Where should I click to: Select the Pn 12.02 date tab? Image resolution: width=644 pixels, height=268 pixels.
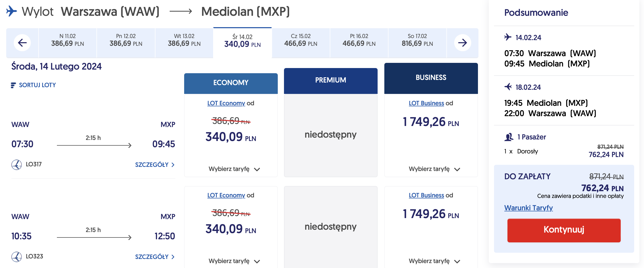tap(126, 40)
